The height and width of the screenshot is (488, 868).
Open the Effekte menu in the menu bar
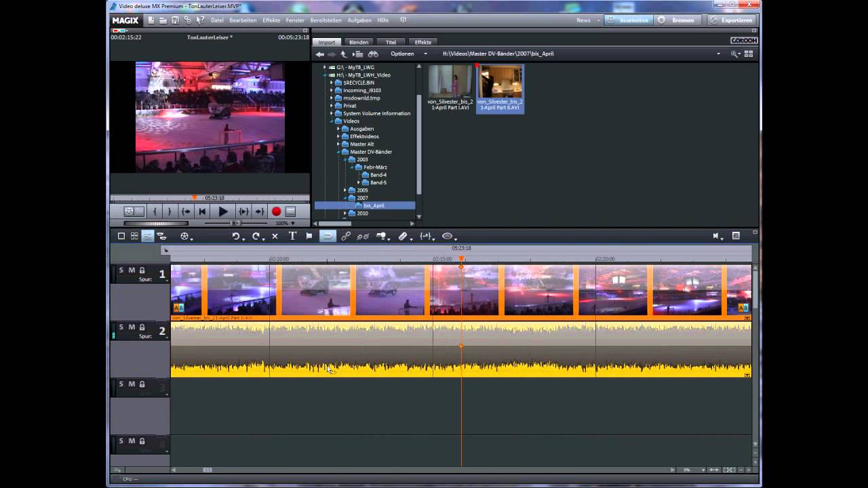pos(271,20)
